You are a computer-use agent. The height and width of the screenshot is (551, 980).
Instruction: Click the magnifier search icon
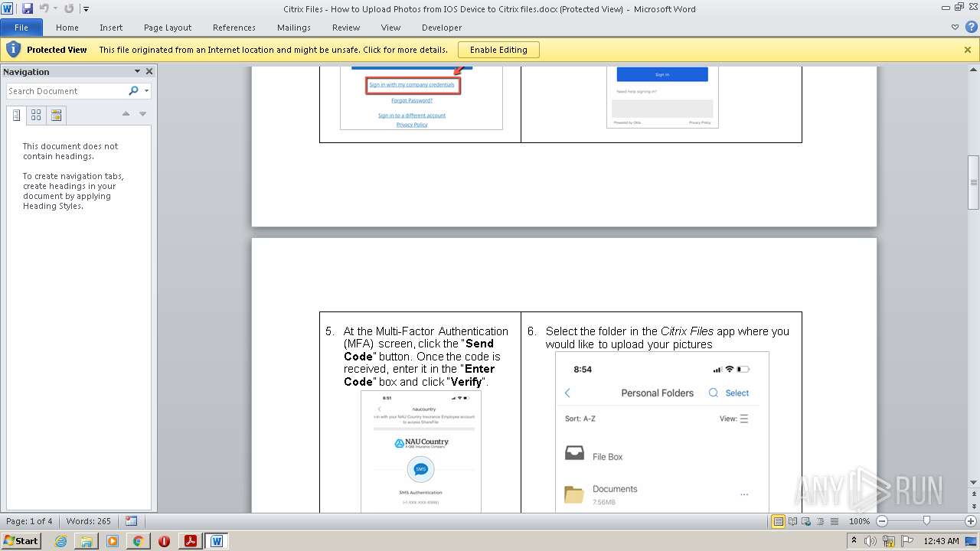[133, 91]
